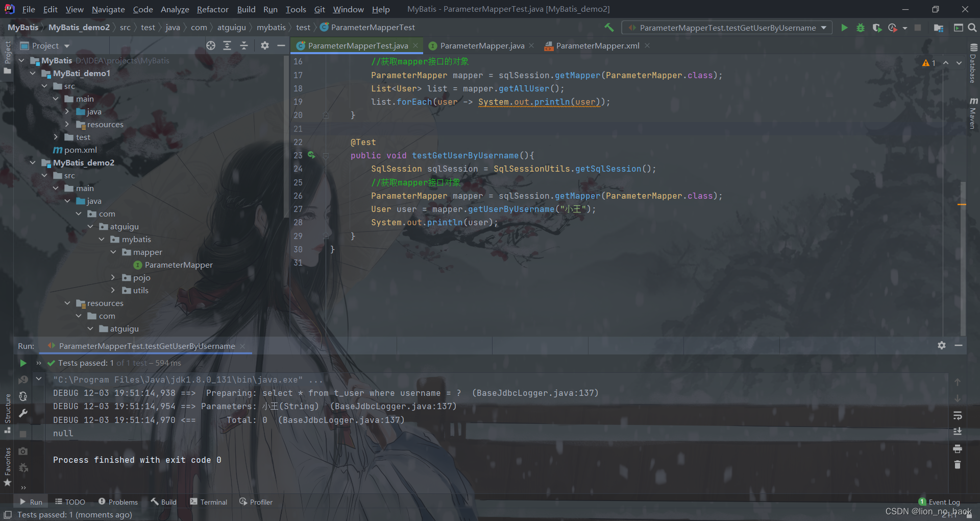This screenshot has height=521, width=980.
Task: Click Collapse All in Project panel
Action: pos(244,45)
